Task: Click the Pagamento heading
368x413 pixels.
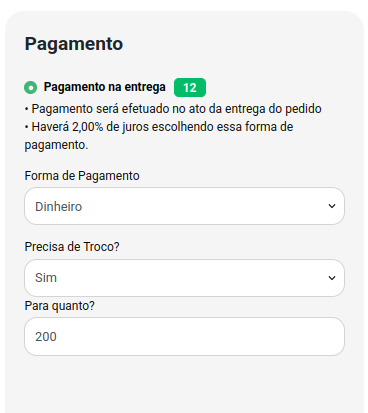Action: [x=74, y=44]
